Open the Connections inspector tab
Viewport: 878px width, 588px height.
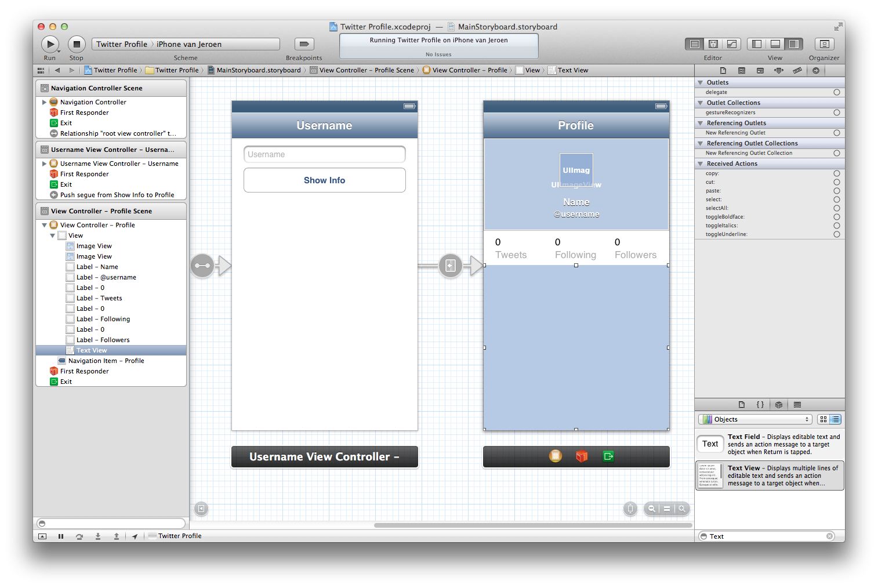(x=816, y=71)
